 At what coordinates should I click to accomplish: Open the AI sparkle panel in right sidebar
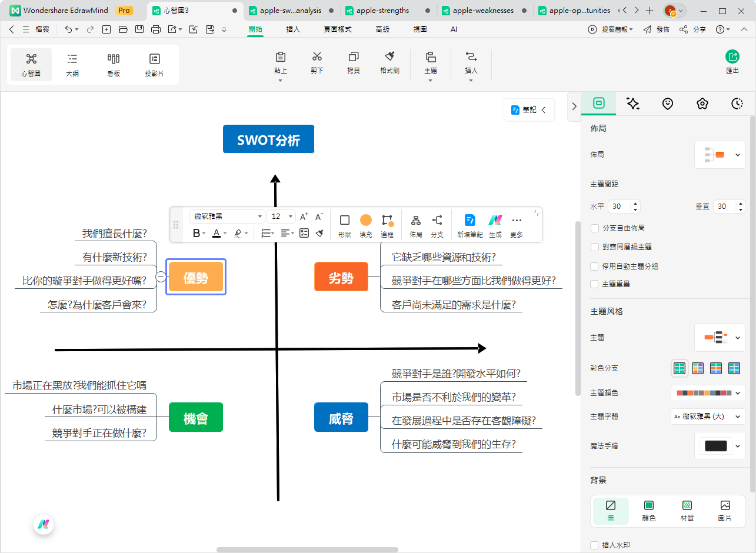633,103
